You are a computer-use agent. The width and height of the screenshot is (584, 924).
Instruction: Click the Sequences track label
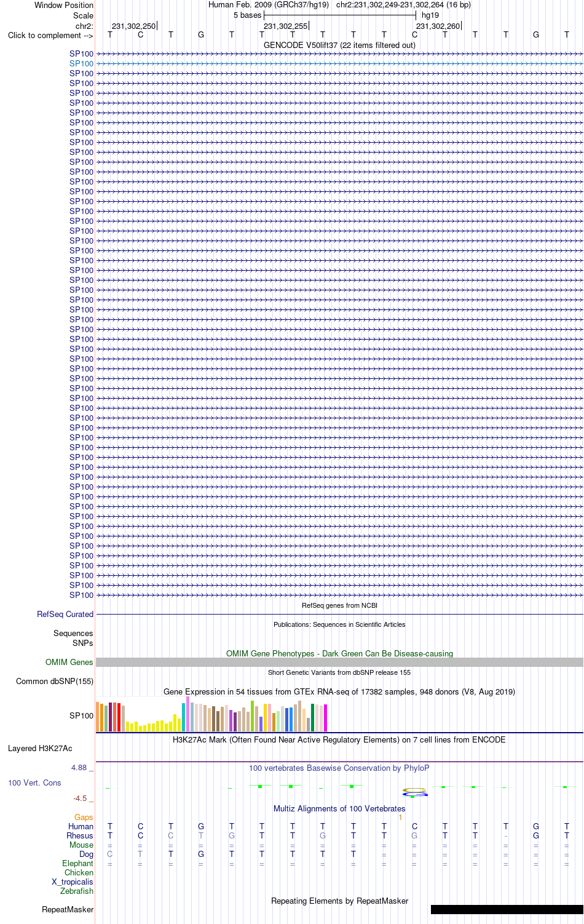pyautogui.click(x=73, y=633)
